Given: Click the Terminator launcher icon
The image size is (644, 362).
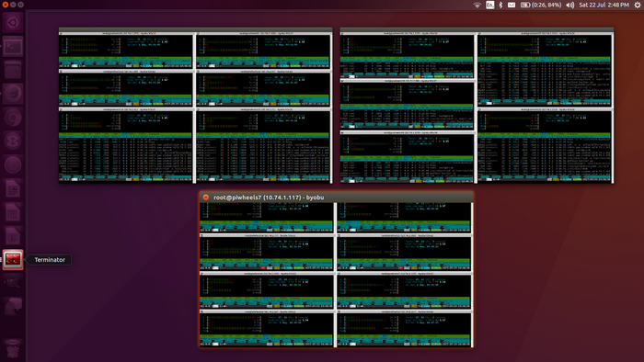Looking at the screenshot, I should pos(13,259).
